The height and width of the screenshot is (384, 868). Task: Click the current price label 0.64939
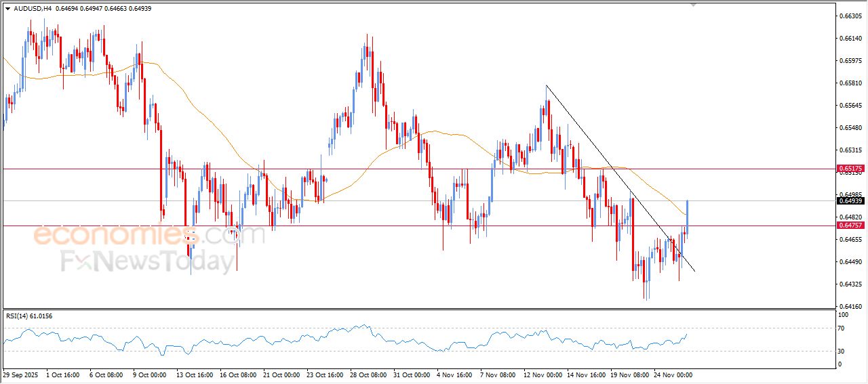coord(850,201)
